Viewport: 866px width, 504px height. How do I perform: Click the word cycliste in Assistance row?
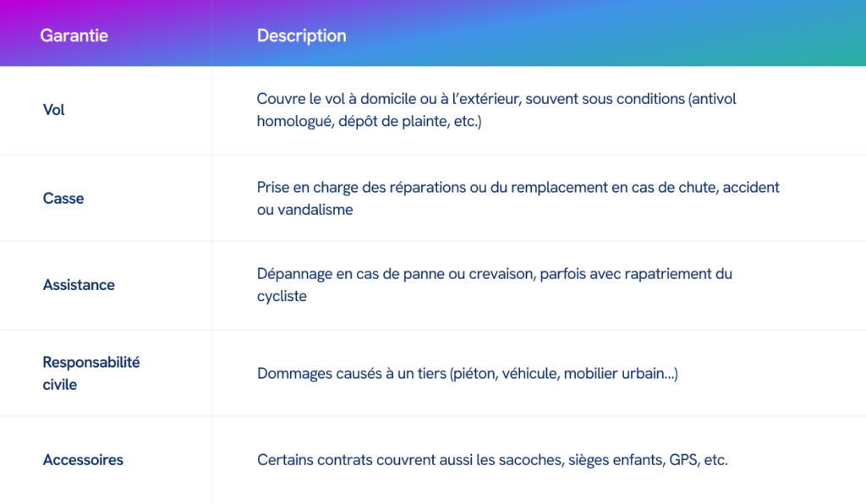(282, 297)
